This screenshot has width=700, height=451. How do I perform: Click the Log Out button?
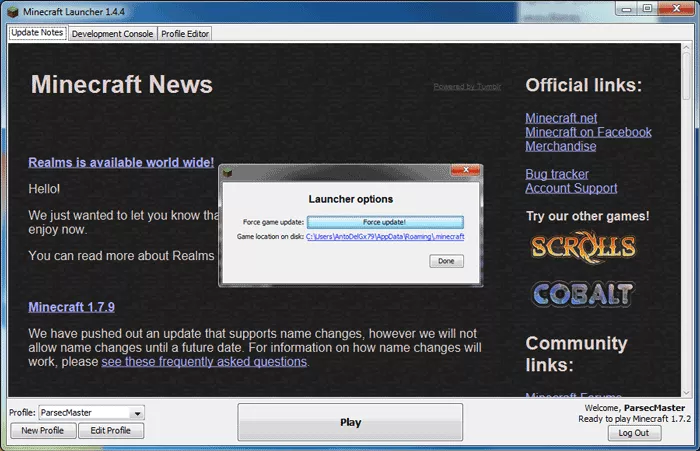tap(634, 433)
